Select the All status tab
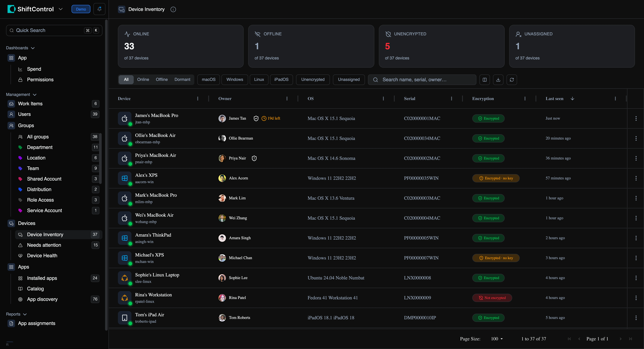The width and height of the screenshot is (644, 349). (126, 80)
